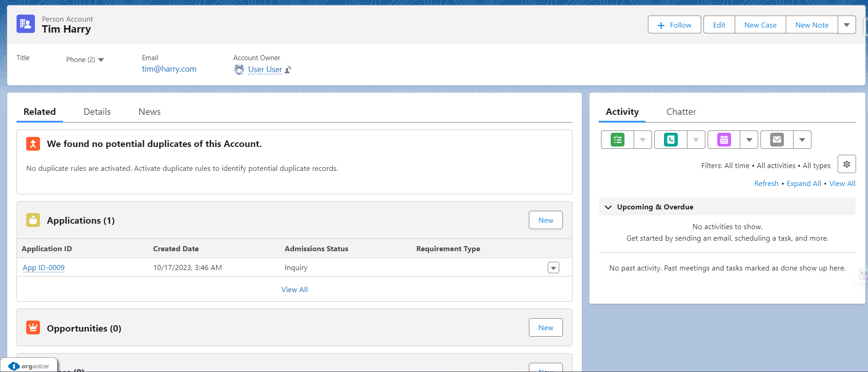Image resolution: width=868 pixels, height=372 pixels.
Task: Switch to the Details tab
Action: point(97,112)
